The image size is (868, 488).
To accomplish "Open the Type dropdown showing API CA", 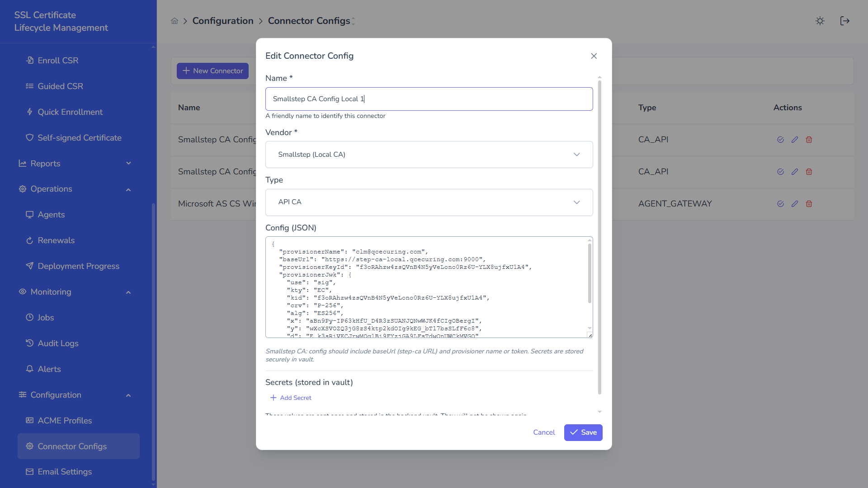I will (x=429, y=202).
